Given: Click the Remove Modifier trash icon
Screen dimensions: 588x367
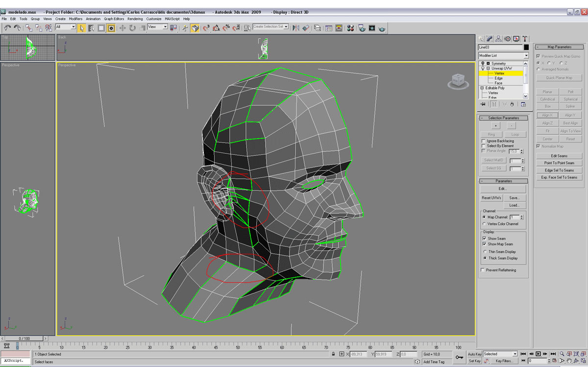Looking at the screenshot, I should point(513,104).
